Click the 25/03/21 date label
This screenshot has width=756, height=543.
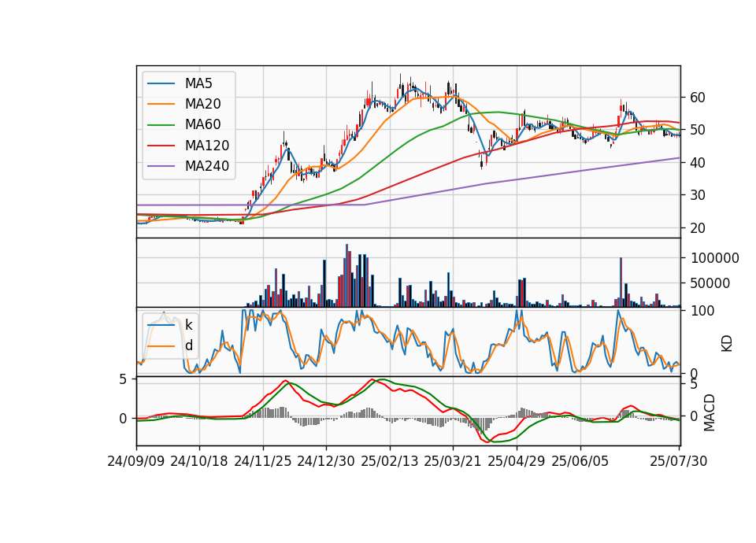tap(453, 461)
